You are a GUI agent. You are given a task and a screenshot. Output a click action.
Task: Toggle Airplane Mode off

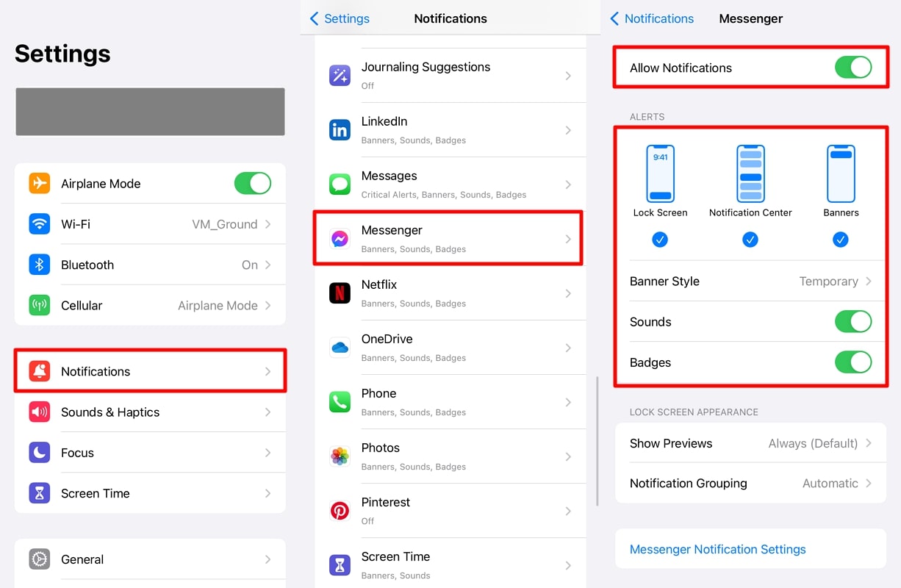pos(253,183)
